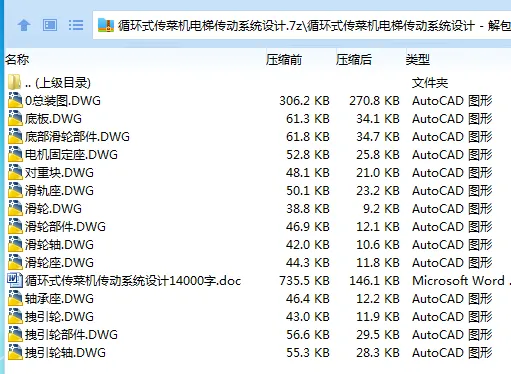The height and width of the screenshot is (374, 511).
Task: Select the file 拽引轮部件.DWG
Action: click(71, 335)
